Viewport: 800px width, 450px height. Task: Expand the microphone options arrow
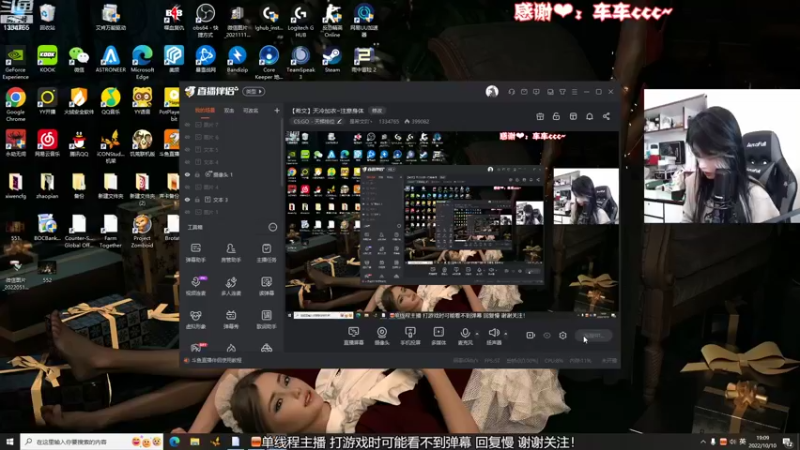(477, 334)
